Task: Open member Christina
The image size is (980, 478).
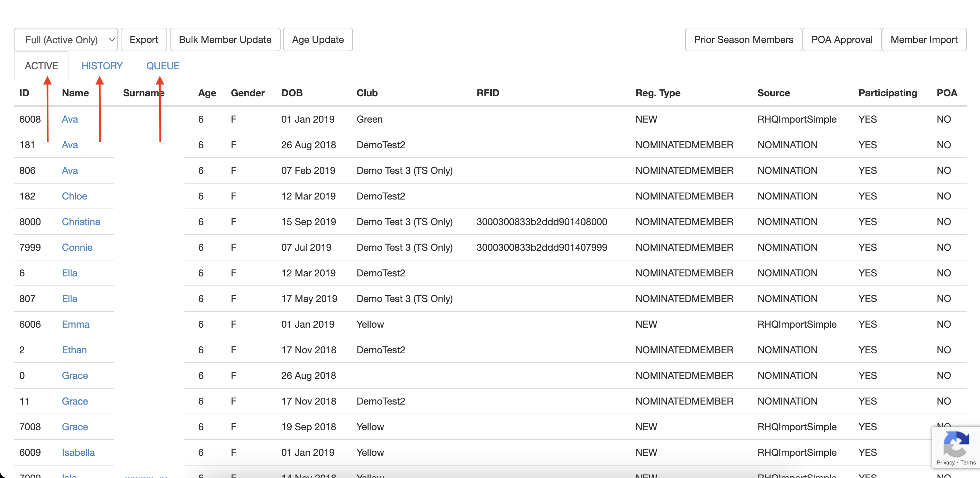Action: [81, 222]
